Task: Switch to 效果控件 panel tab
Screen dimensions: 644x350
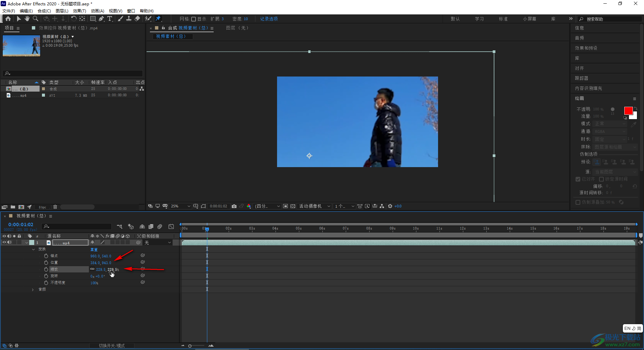Action: coord(68,28)
